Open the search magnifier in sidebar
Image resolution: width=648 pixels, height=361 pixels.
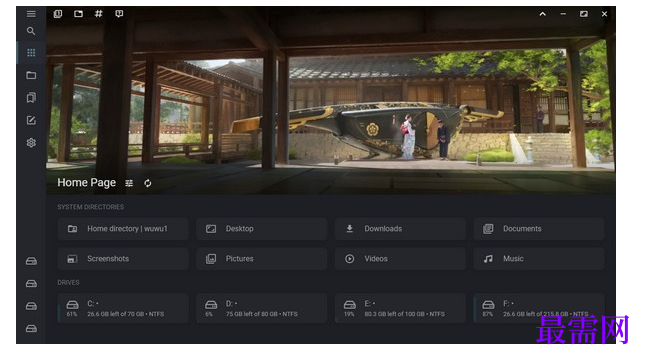click(31, 31)
